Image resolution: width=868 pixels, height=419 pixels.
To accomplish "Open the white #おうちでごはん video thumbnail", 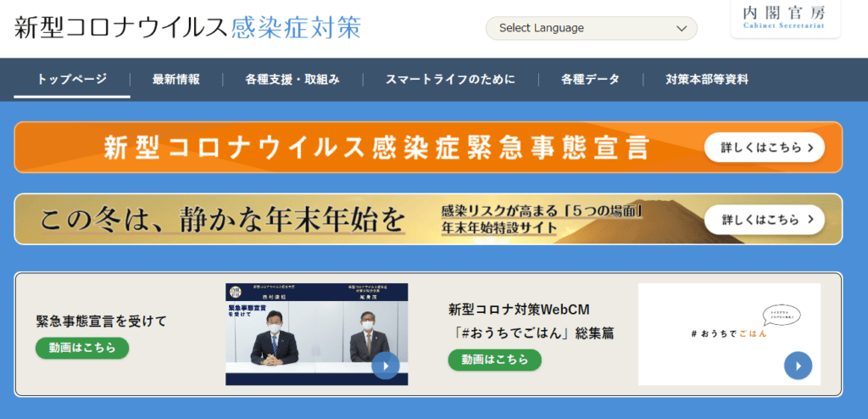I will point(729,334).
